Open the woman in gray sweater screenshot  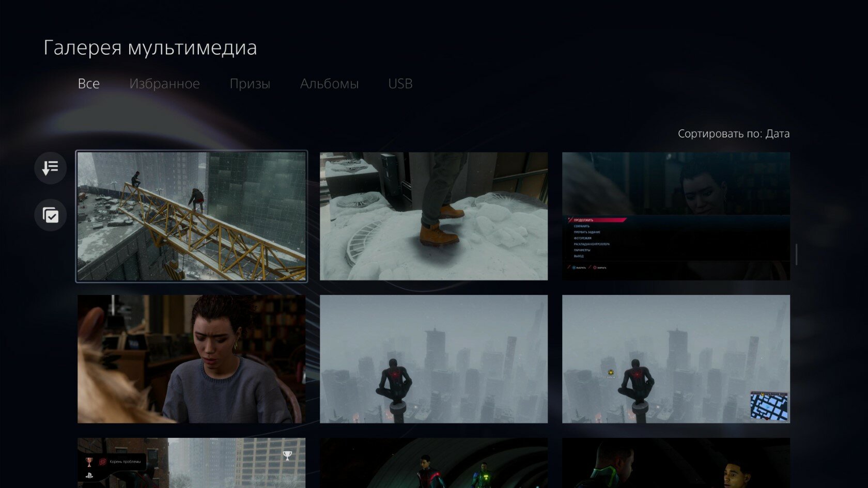pos(191,359)
